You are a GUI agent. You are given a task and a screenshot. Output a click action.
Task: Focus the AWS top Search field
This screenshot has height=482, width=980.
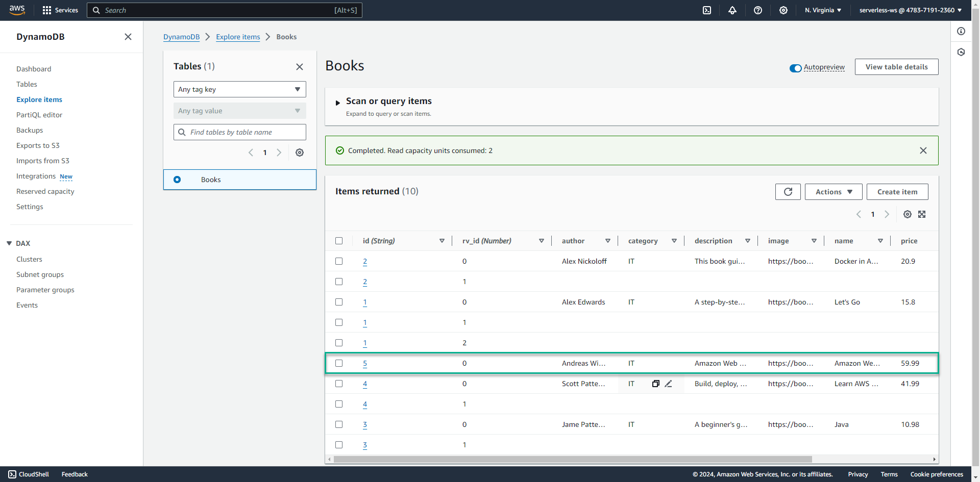click(225, 10)
